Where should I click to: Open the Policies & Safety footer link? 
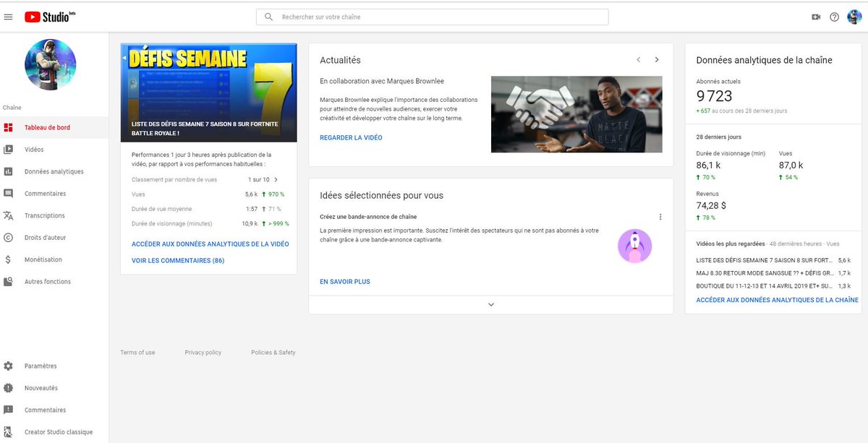(x=273, y=353)
